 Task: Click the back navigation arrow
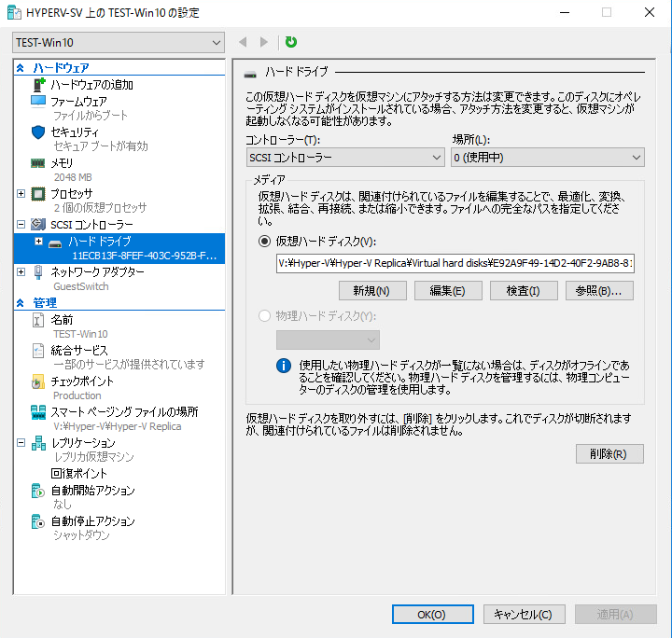[243, 42]
